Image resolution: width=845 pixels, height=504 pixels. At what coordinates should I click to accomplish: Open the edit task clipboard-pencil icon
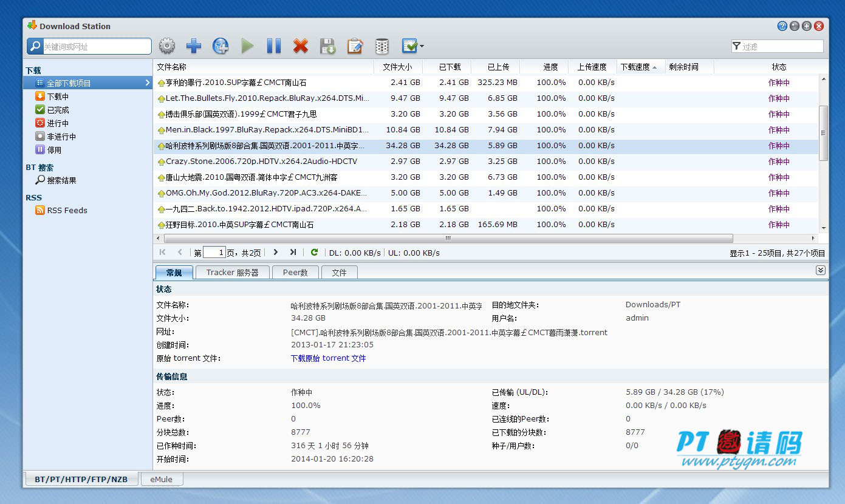355,46
